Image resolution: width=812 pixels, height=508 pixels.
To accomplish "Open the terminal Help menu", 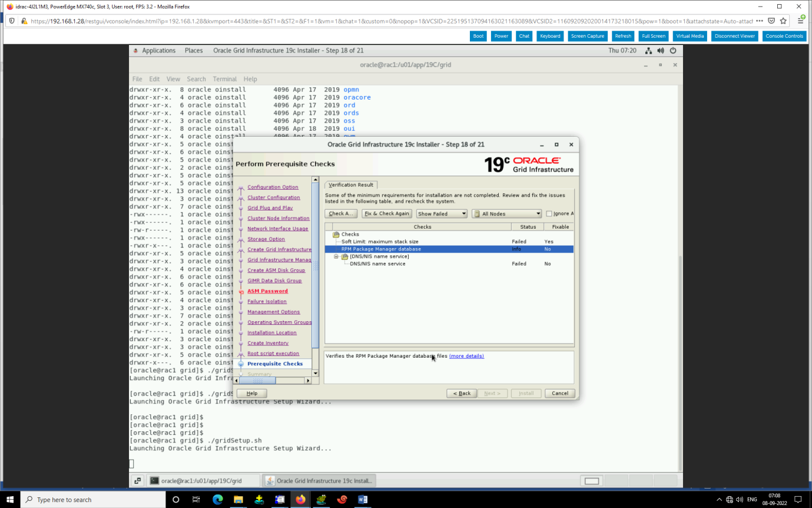I will pos(250,79).
